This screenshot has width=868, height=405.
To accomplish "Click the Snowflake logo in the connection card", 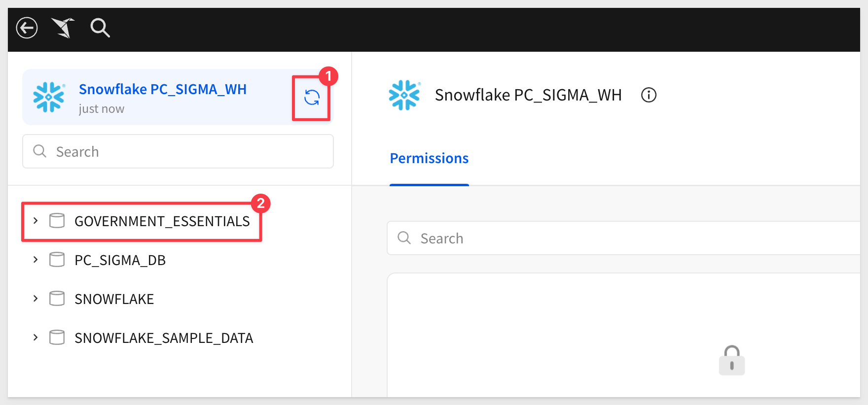I will [49, 97].
